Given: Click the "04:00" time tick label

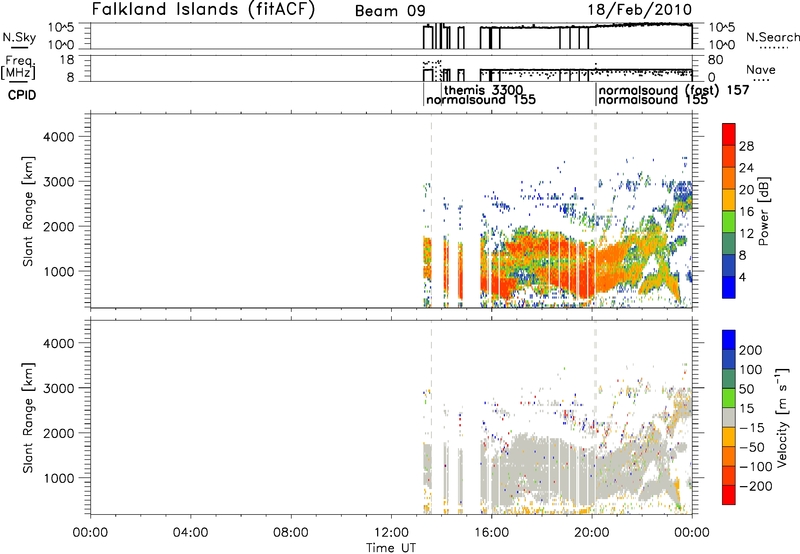Looking at the screenshot, I should point(190,533).
